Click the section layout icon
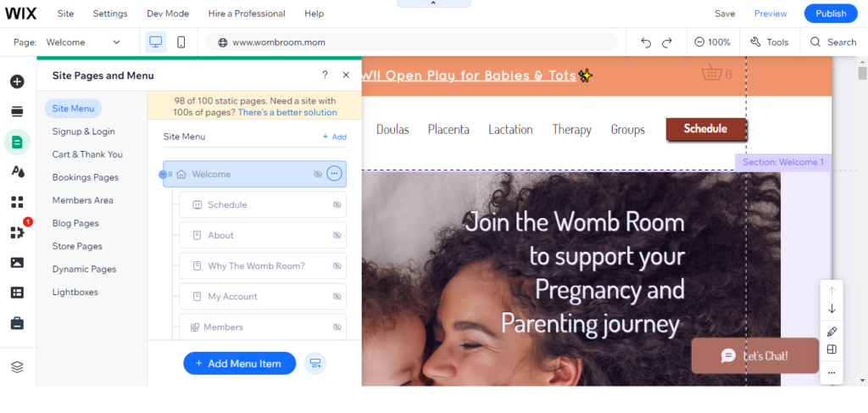The image size is (868, 413). point(832,349)
